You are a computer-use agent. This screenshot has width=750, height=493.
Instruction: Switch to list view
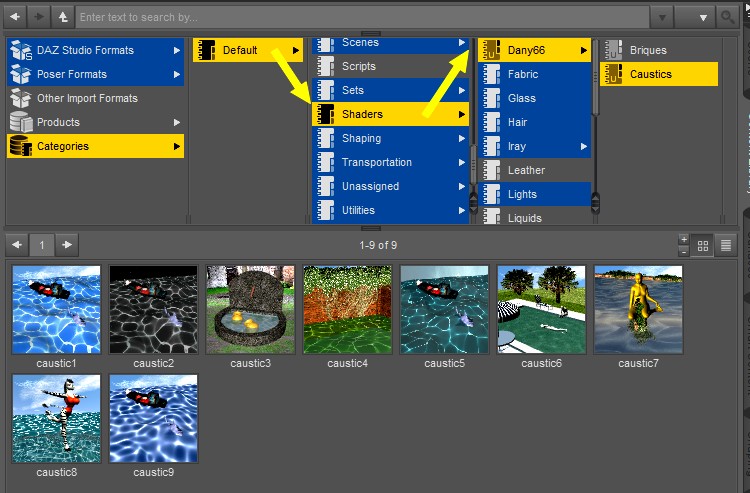[x=726, y=245]
